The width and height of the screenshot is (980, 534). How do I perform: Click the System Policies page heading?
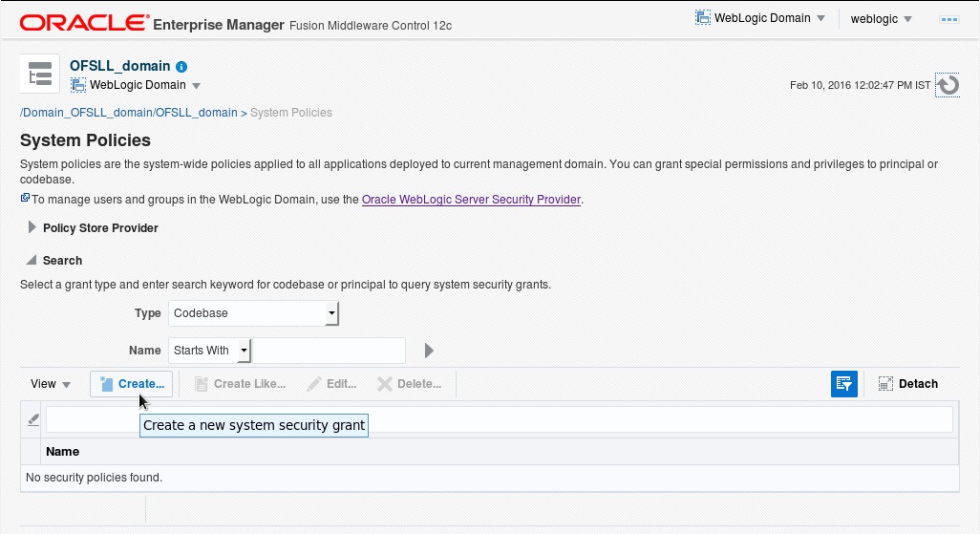click(85, 140)
